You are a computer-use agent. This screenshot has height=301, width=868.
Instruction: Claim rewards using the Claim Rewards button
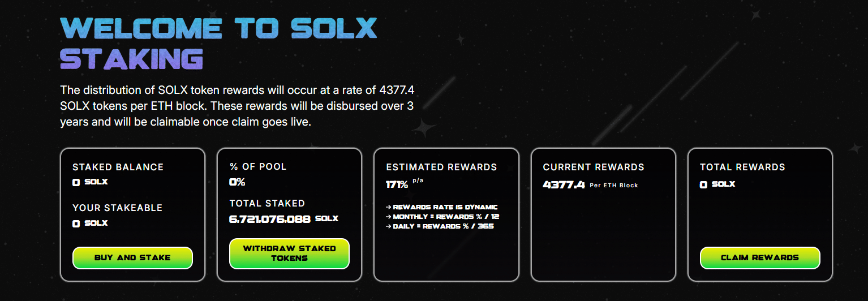coord(760,257)
